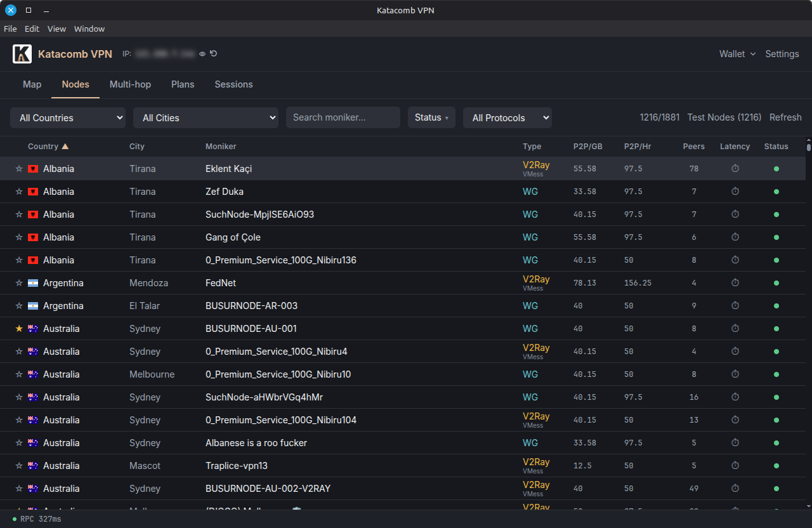Viewport: 812px width, 528px height.
Task: Click the green status dot for FedNet
Action: (776, 283)
